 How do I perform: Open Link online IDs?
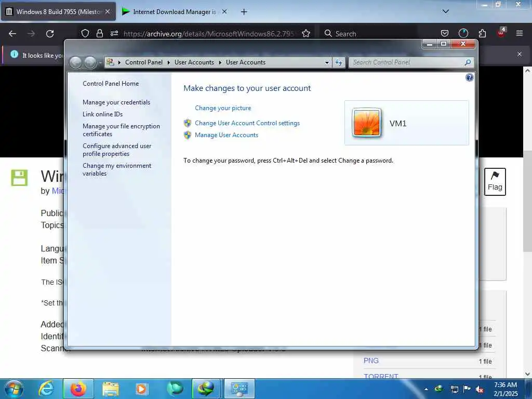pos(102,114)
